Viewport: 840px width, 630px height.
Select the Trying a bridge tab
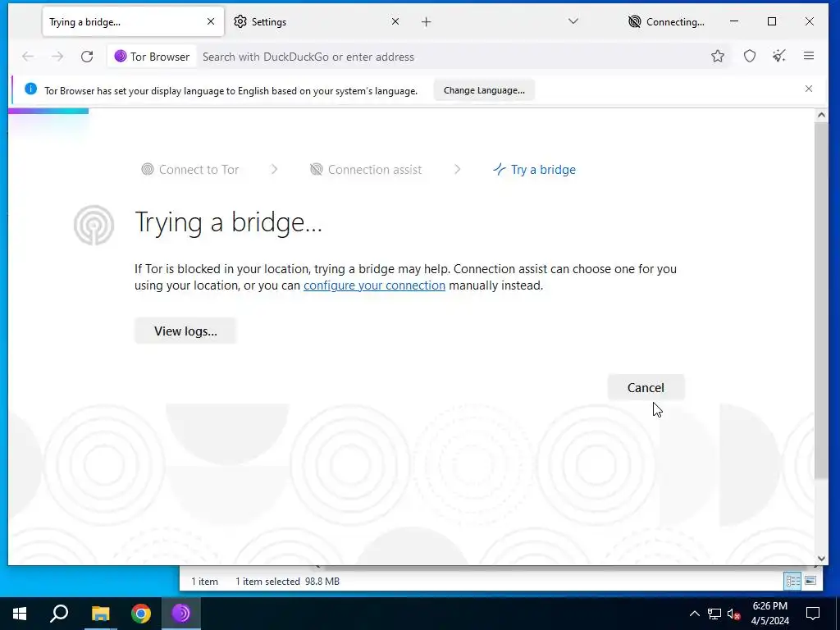pyautogui.click(x=133, y=22)
